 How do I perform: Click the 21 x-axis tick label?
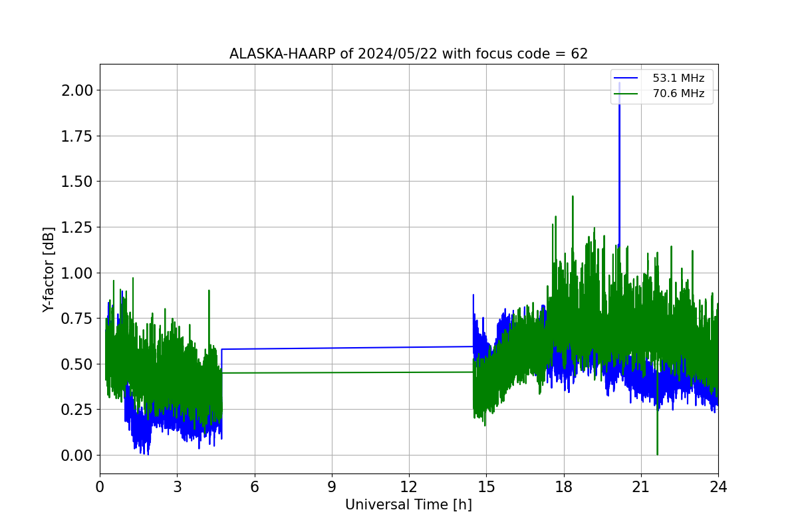point(641,486)
